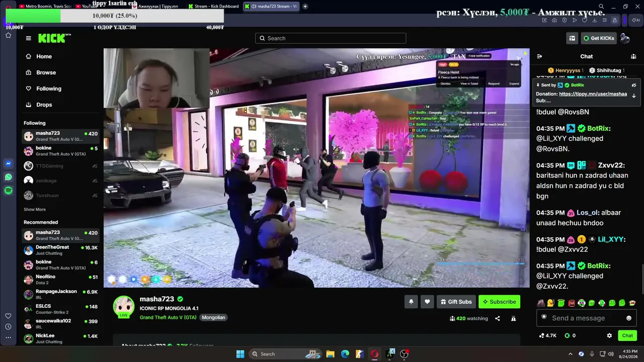Subscribe to masha723
The image size is (644, 362).
[x=499, y=302]
